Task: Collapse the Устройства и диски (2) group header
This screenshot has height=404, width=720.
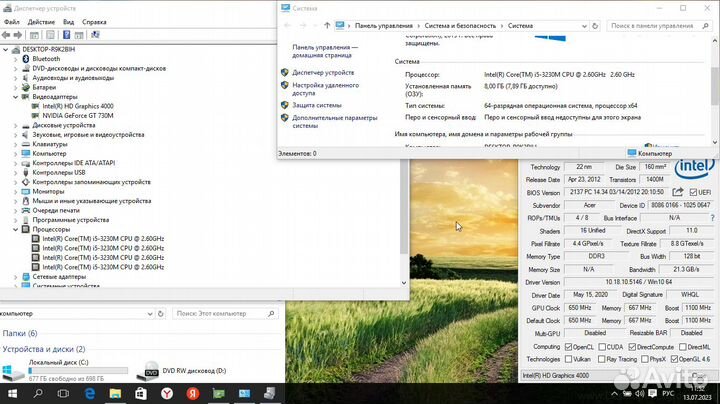Action: (44, 349)
